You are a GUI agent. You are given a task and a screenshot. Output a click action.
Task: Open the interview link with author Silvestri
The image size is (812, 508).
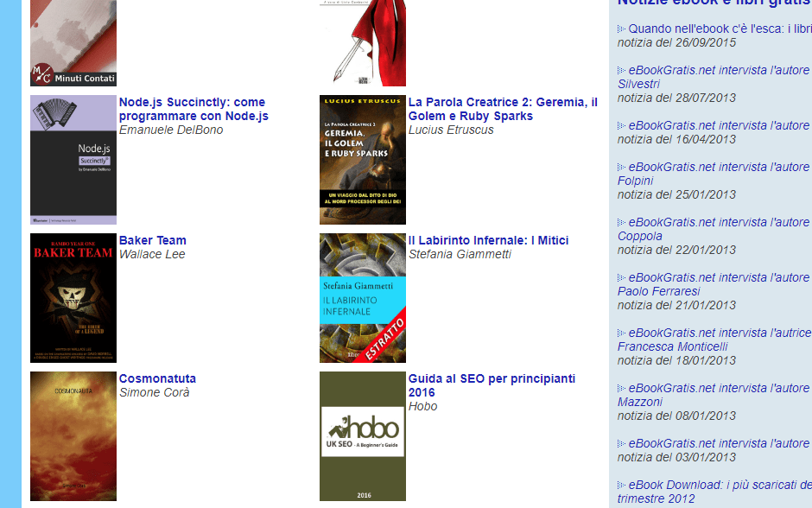[714, 77]
